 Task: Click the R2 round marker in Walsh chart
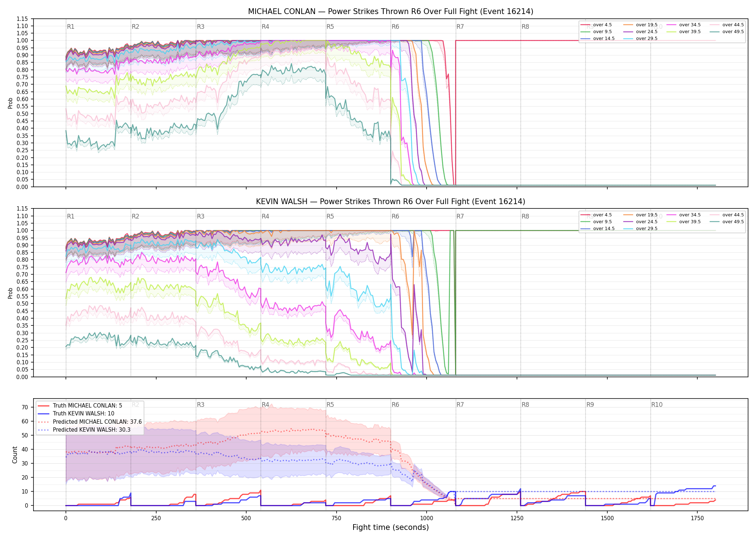(x=135, y=216)
